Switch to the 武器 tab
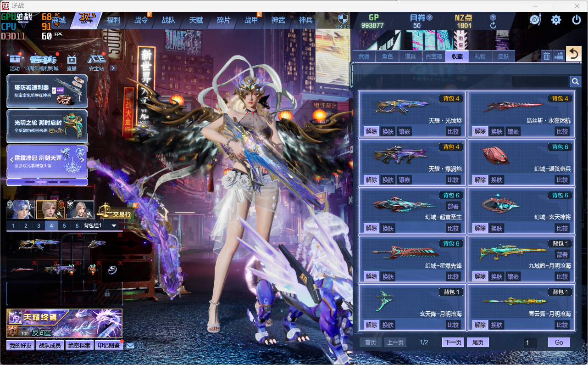The height and width of the screenshot is (365, 588). tap(364, 56)
